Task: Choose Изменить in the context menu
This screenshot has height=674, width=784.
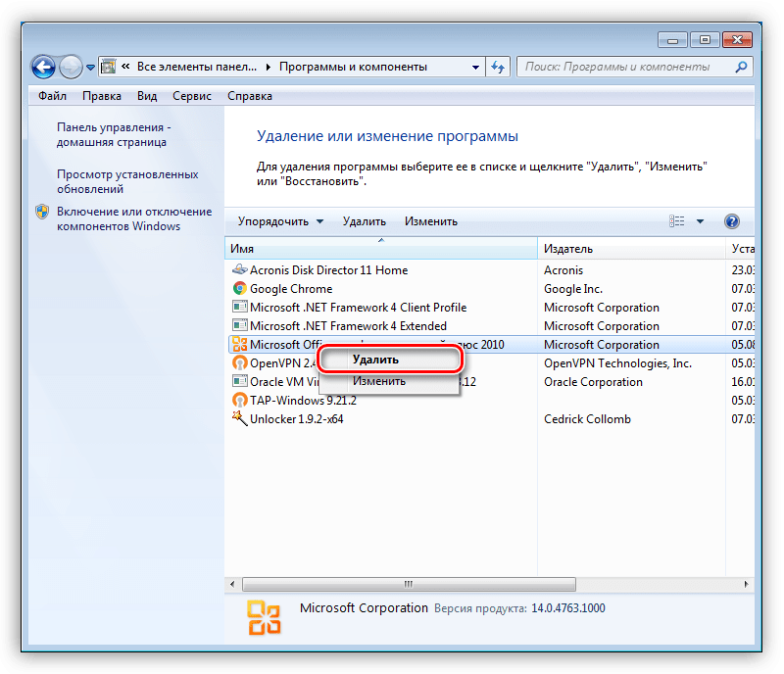Action: (x=388, y=381)
